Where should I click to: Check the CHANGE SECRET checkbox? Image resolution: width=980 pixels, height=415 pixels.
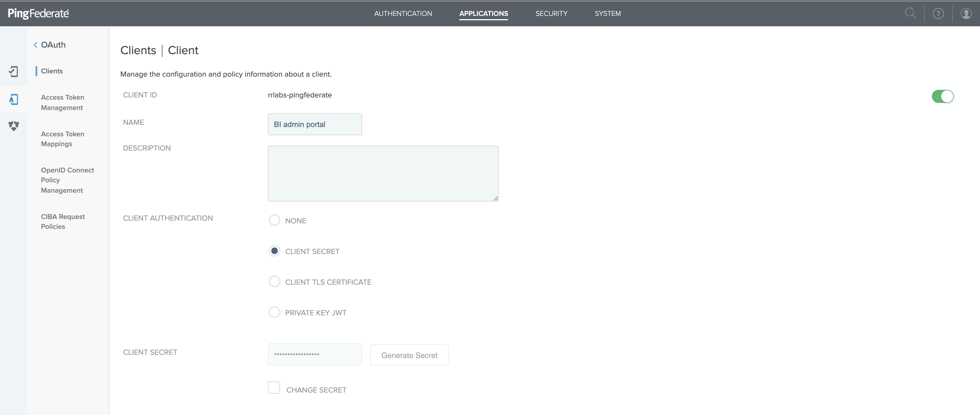point(274,388)
